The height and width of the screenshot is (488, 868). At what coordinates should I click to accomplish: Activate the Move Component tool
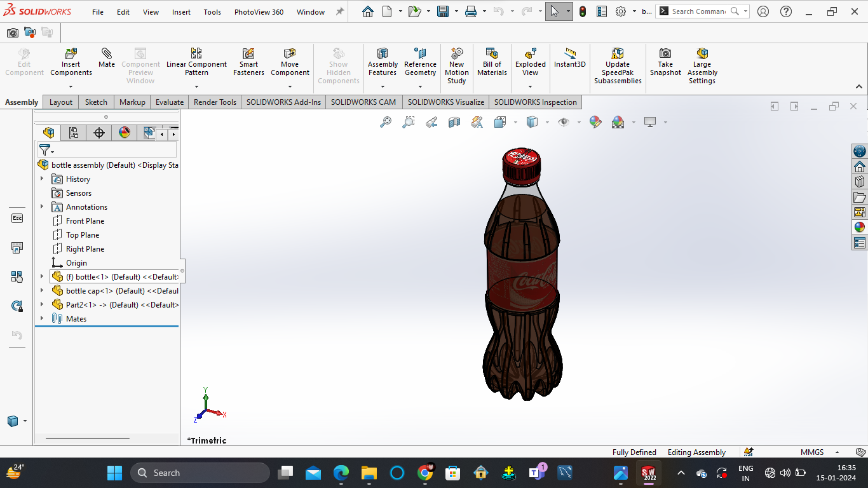(290, 62)
